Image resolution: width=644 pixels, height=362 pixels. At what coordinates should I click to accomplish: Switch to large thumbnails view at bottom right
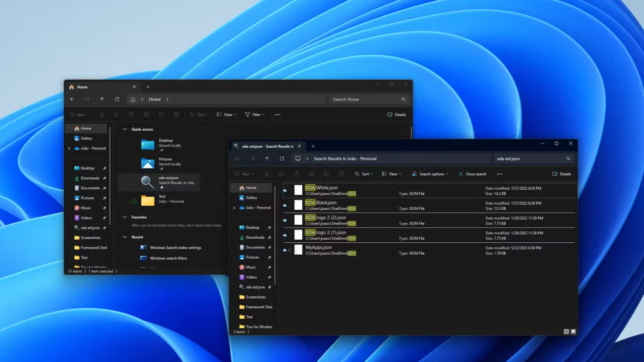tap(573, 331)
